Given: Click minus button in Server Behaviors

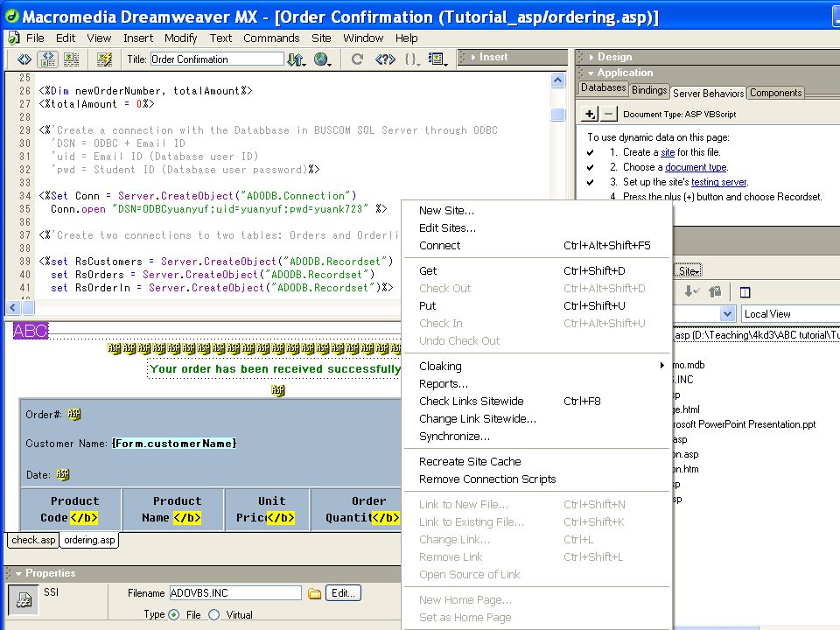Looking at the screenshot, I should 608,114.
